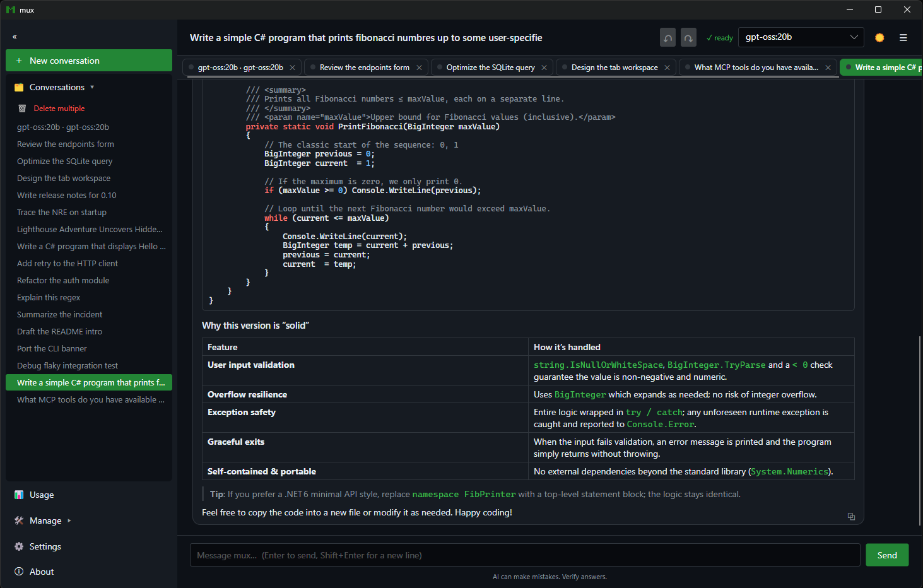
Task: Close the Design the tab workspace tab
Action: click(x=667, y=68)
